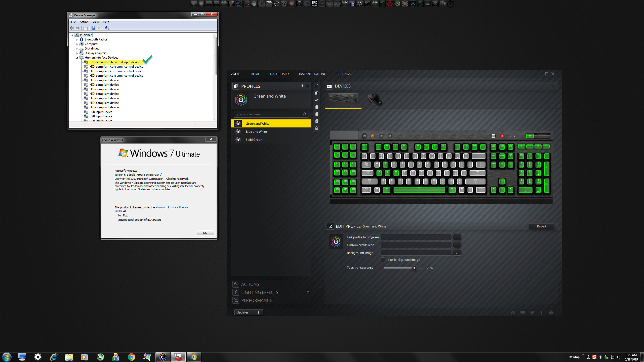Collapse Human Interface Devices node
The width and height of the screenshot is (644, 362).
pyautogui.click(x=77, y=58)
